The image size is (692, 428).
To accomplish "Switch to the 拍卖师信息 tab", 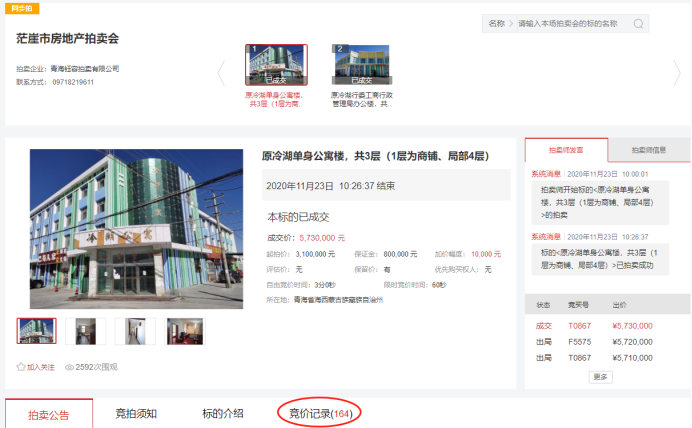I will click(648, 150).
